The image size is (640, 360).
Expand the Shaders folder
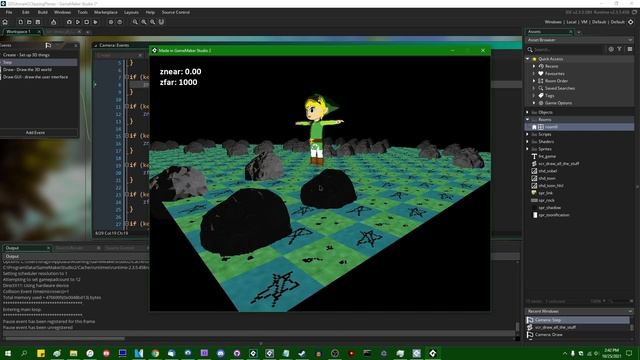(528, 142)
